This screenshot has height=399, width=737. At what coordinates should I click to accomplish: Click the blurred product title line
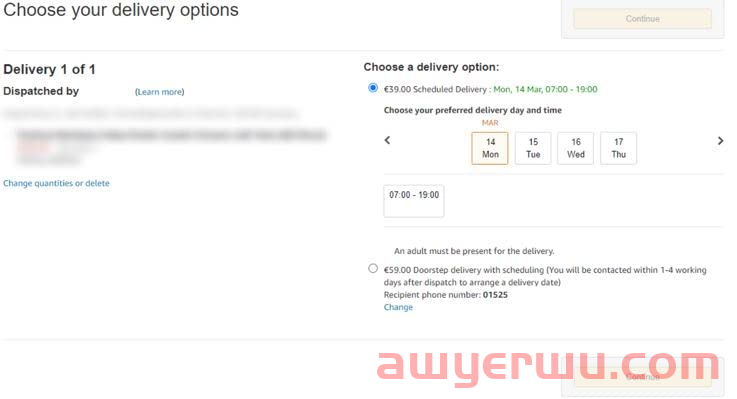pyautogui.click(x=172, y=135)
